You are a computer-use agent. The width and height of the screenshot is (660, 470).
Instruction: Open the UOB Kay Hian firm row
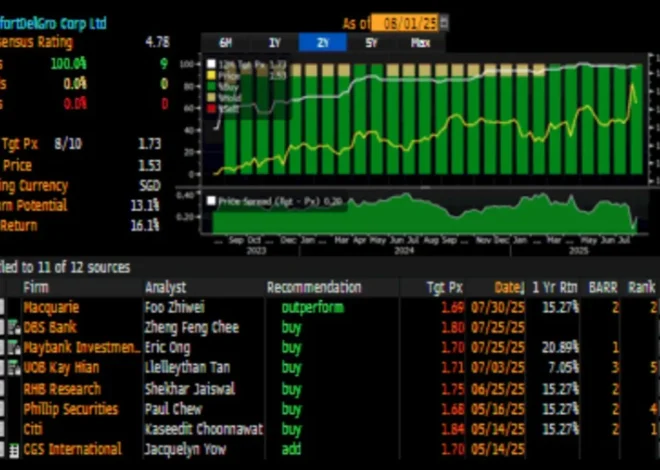(61, 368)
